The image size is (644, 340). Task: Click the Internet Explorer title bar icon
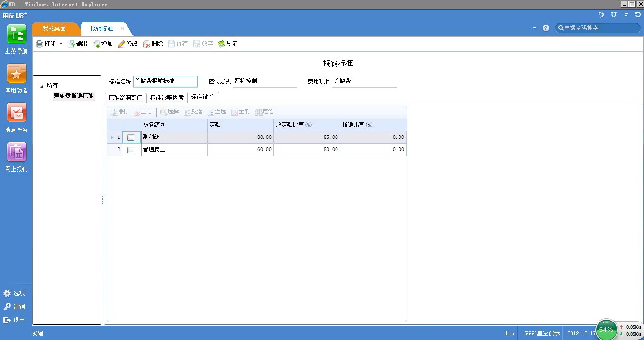point(4,4)
